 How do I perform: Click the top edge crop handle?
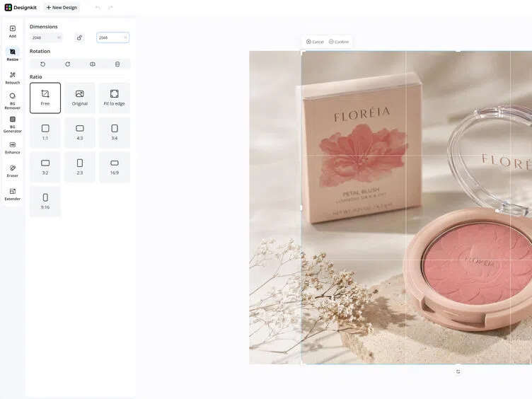pyautogui.click(x=458, y=51)
